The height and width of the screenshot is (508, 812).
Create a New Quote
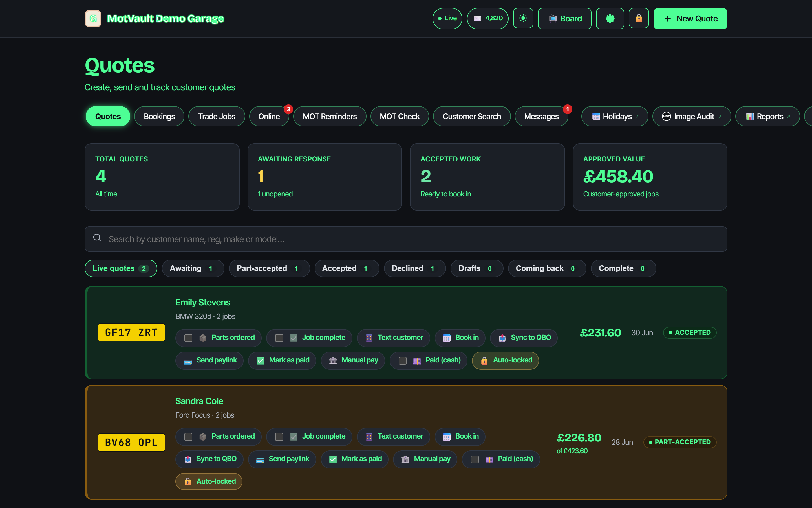[x=690, y=18]
